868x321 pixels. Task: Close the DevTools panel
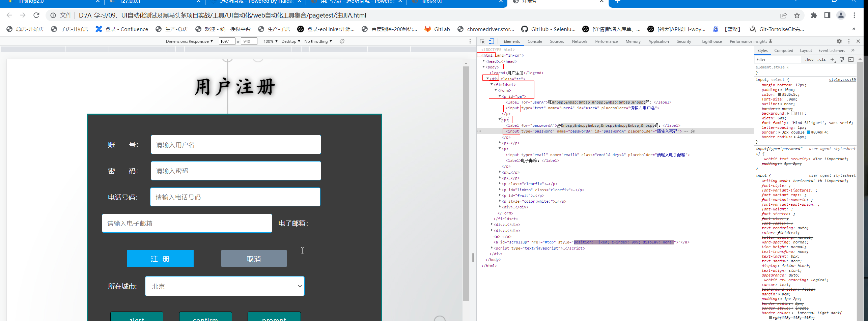point(858,41)
